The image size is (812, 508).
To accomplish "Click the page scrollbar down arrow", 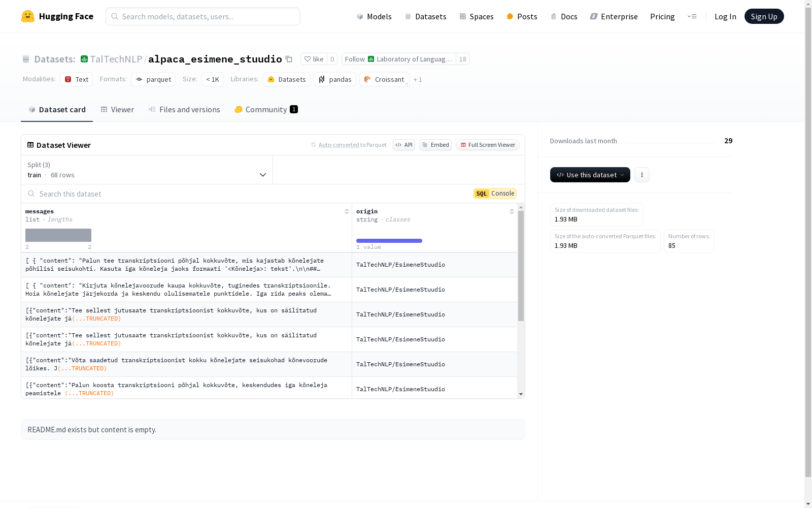I will click(x=808, y=503).
